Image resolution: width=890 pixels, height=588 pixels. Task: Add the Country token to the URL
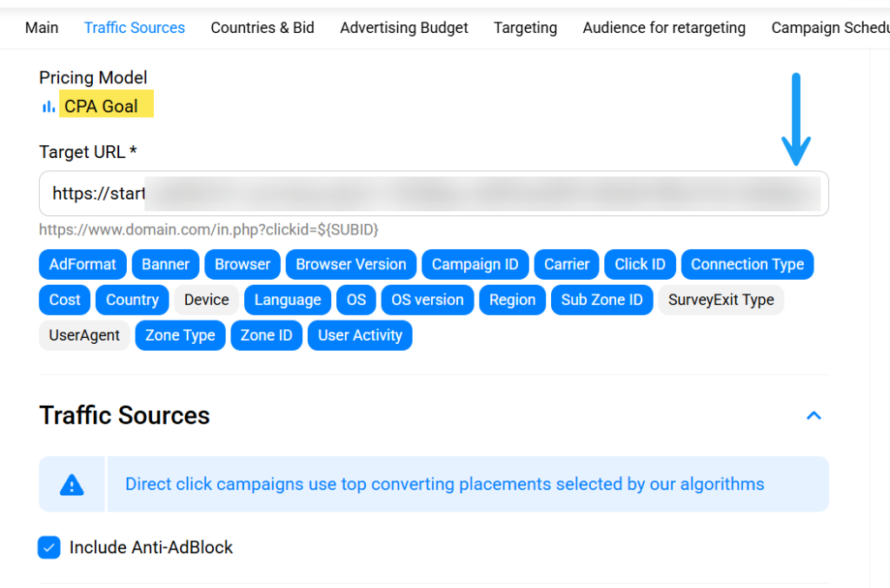(x=132, y=300)
